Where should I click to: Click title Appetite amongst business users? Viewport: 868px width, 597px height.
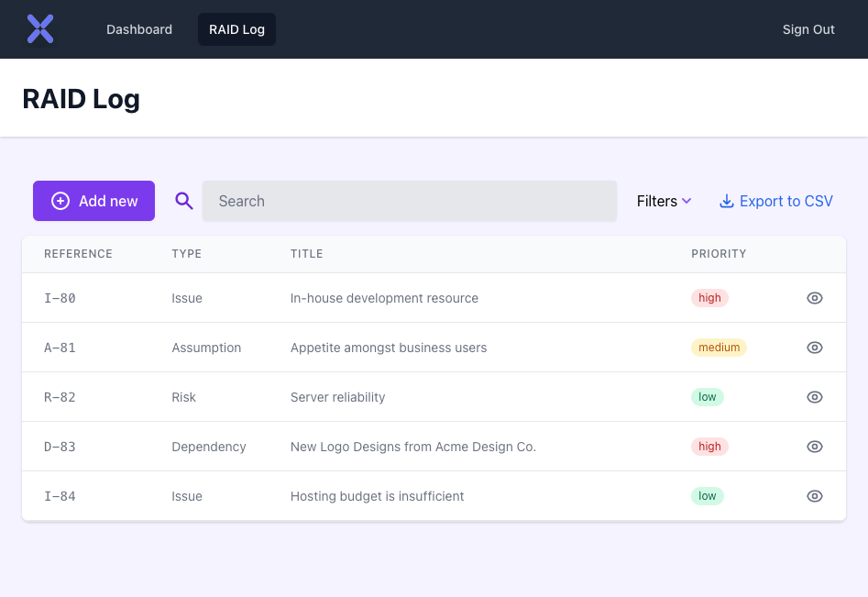[x=389, y=348]
